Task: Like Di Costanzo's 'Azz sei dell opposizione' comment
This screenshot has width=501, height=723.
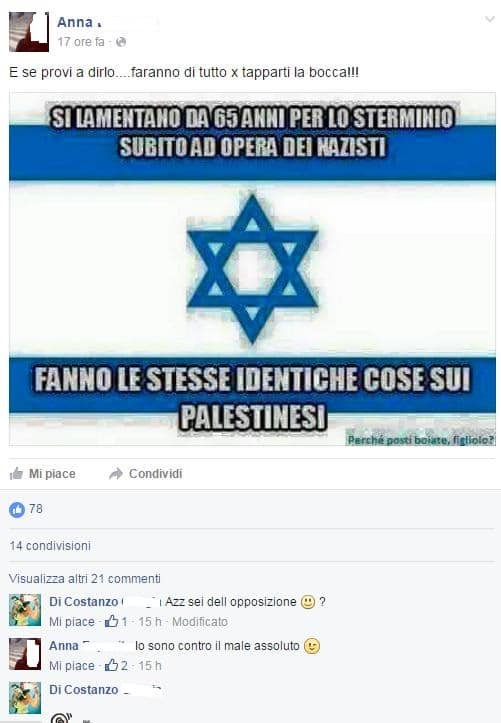Action: click(72, 622)
